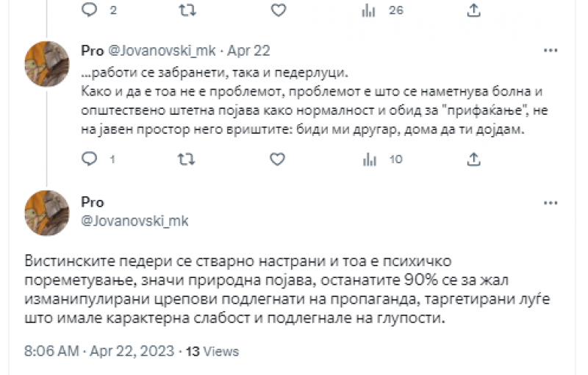Reply to the Apr 22 tweet with 1 reply
Image resolution: width=588 pixels, height=375 pixels.
[90, 159]
